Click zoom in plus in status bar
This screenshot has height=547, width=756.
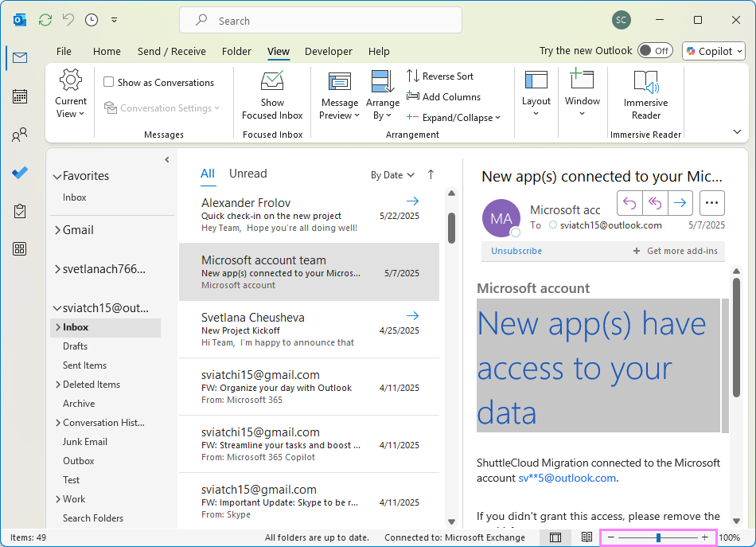705,537
